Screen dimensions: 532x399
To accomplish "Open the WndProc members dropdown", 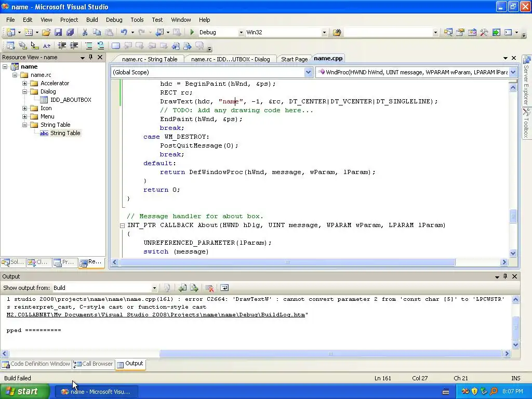I will point(513,72).
